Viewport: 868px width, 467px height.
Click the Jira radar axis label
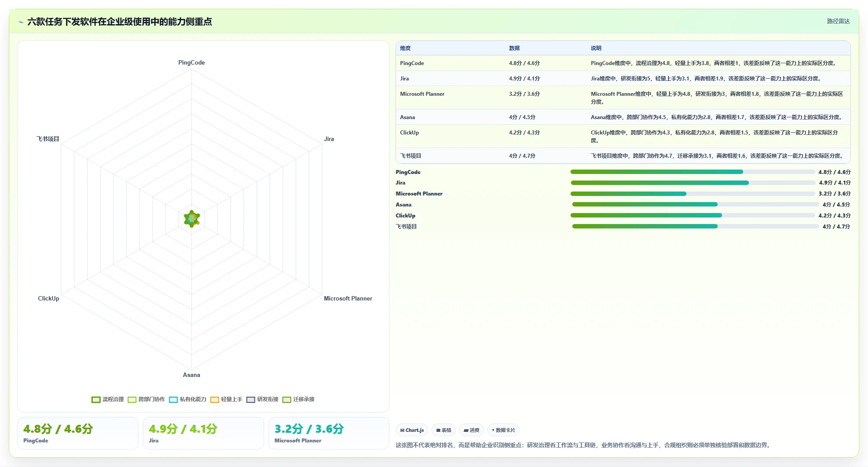(329, 139)
